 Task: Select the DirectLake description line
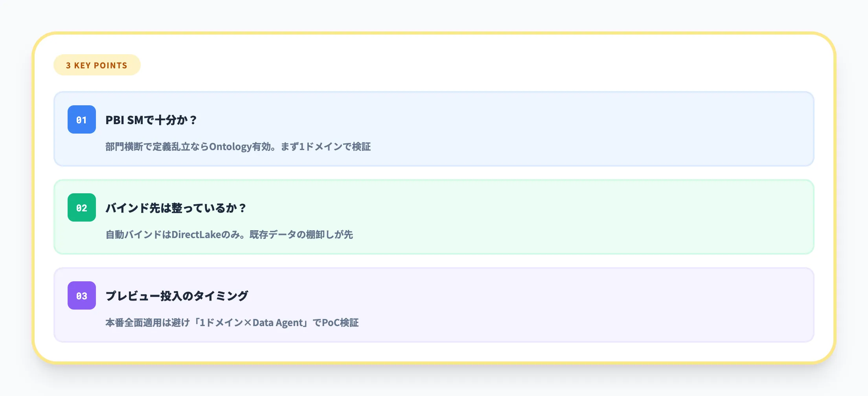pyautogui.click(x=229, y=235)
